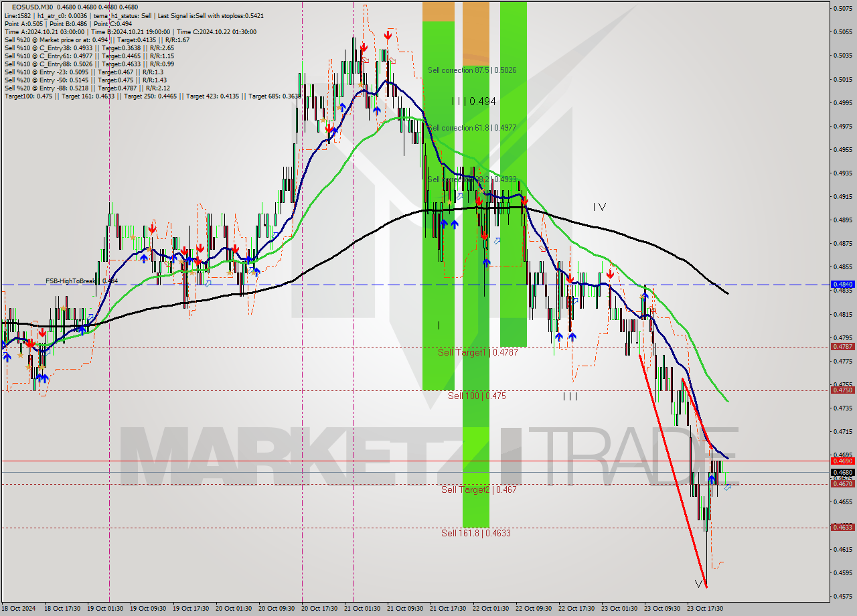Click the black 0.4840 price tag
Image resolution: width=857 pixels, height=616 pixels.
click(842, 284)
